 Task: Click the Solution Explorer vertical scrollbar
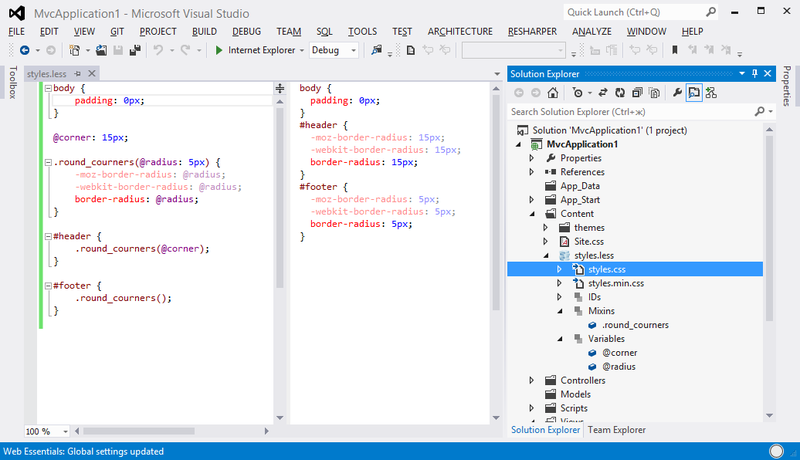(x=769, y=227)
